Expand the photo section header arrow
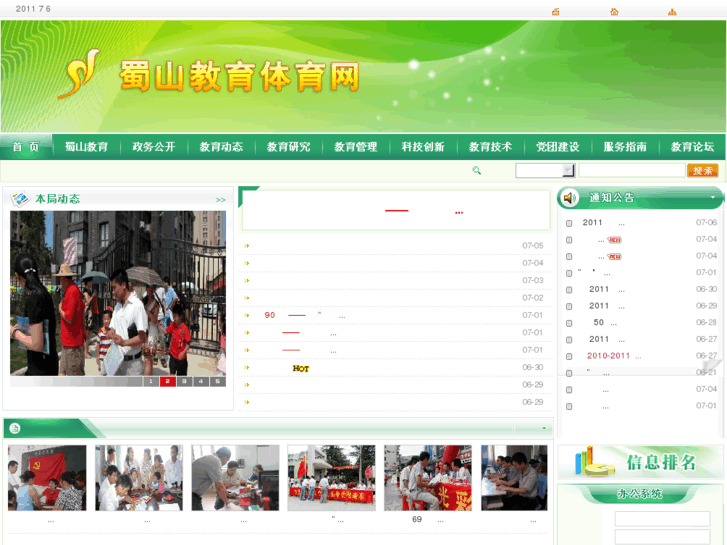This screenshot has width=727, height=545. point(544,428)
